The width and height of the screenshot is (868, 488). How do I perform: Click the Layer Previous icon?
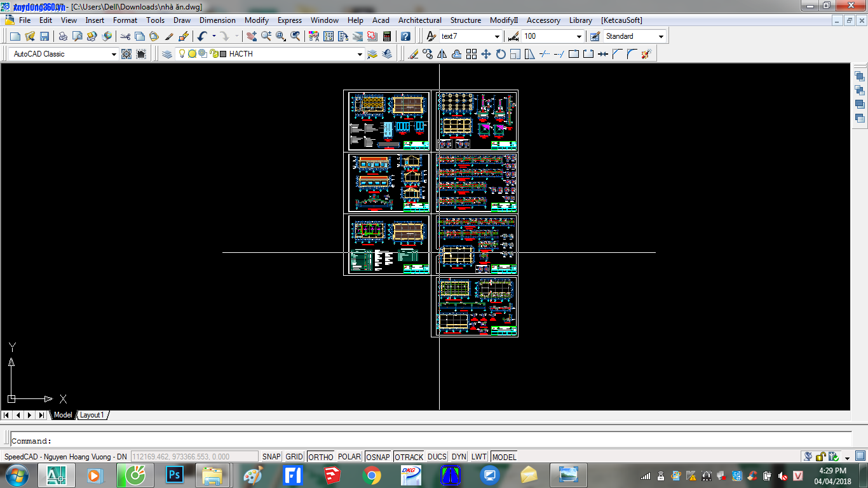[x=387, y=54]
